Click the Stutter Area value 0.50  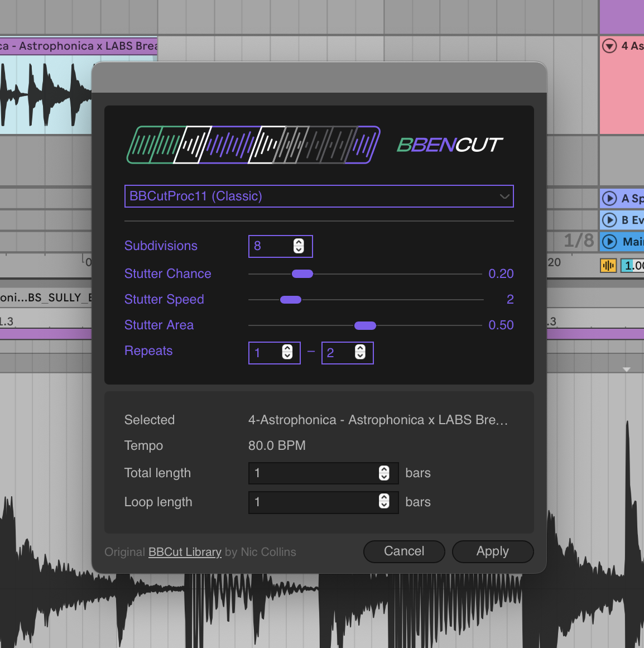tap(501, 325)
